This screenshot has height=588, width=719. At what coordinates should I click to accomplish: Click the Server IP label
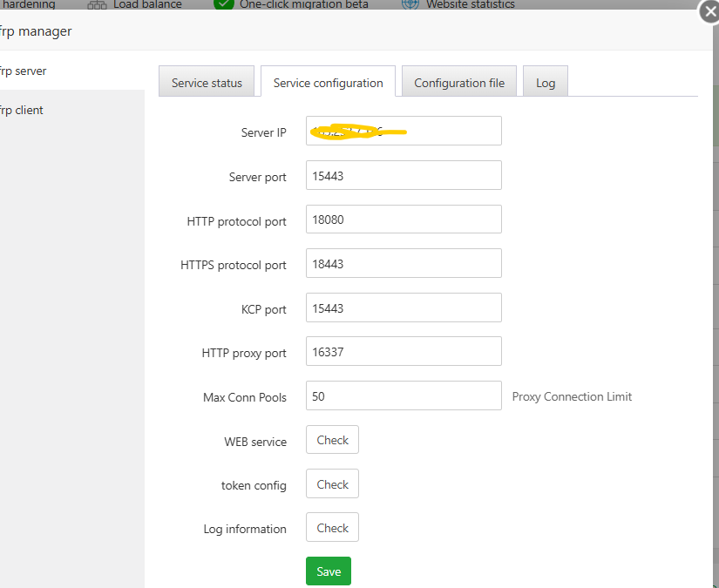(264, 132)
